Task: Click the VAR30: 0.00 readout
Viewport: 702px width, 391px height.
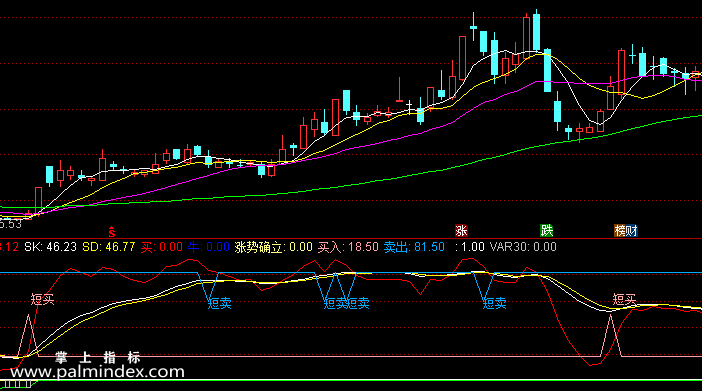Action: (x=523, y=247)
